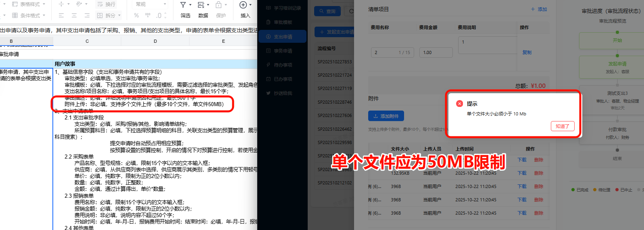Click flow number SP202510212102
This screenshot has width=644, height=230.
click(x=334, y=183)
